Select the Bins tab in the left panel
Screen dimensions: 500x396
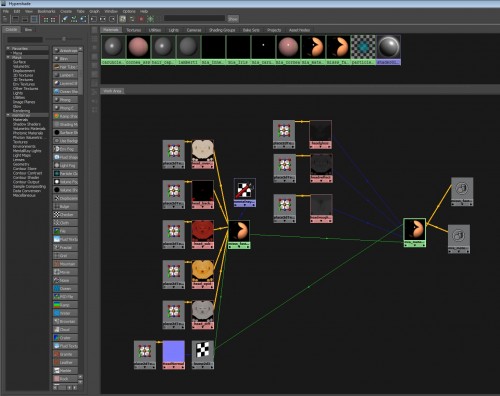pyautogui.click(x=29, y=30)
